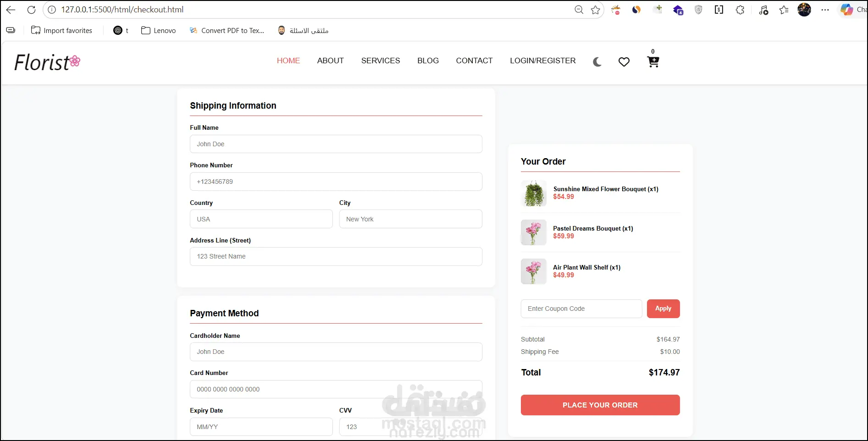The image size is (868, 441).
Task: Focus the Card Number field
Action: tap(336, 389)
